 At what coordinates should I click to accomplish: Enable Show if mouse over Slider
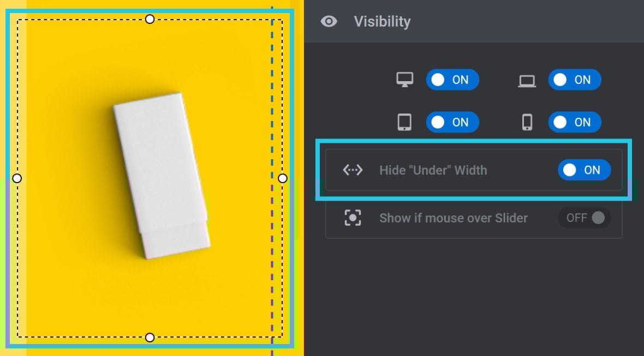pyautogui.click(x=584, y=218)
